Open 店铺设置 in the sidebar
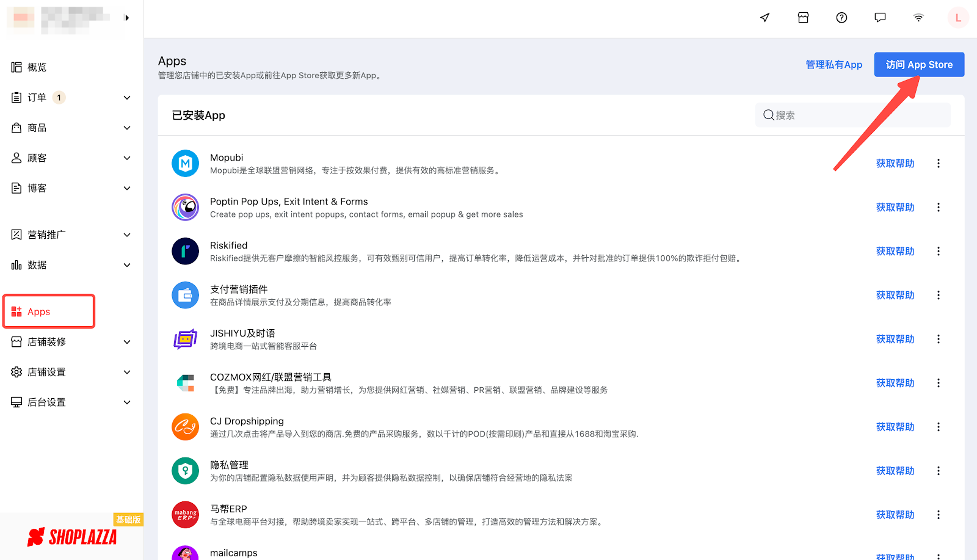Screen dimensions: 977x560 46,372
